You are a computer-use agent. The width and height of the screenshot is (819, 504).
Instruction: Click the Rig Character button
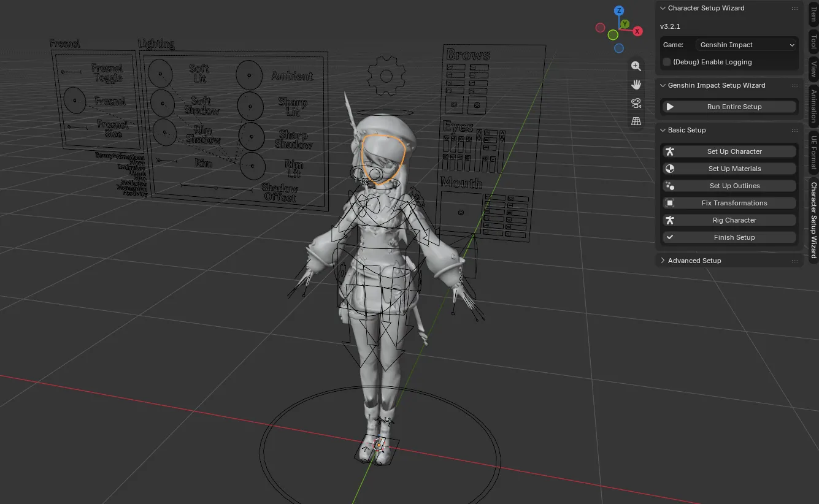tap(729, 220)
